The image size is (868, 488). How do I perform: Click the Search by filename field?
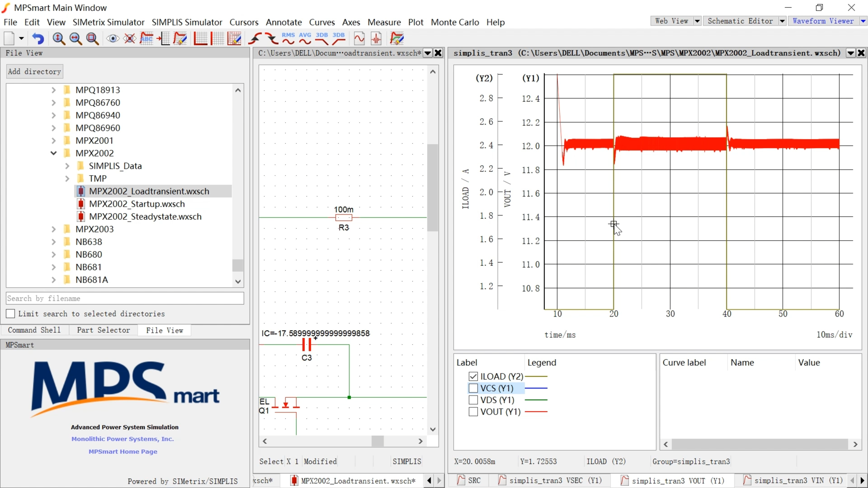125,298
